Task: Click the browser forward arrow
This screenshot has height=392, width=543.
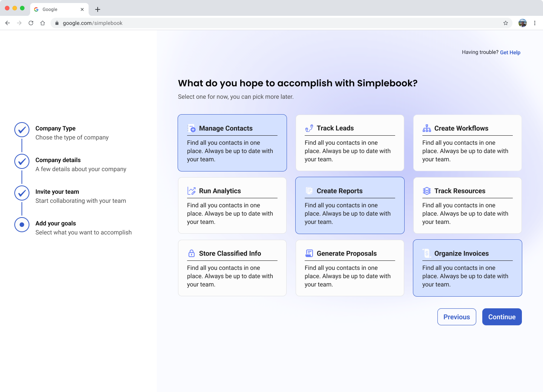Action: (x=19, y=23)
